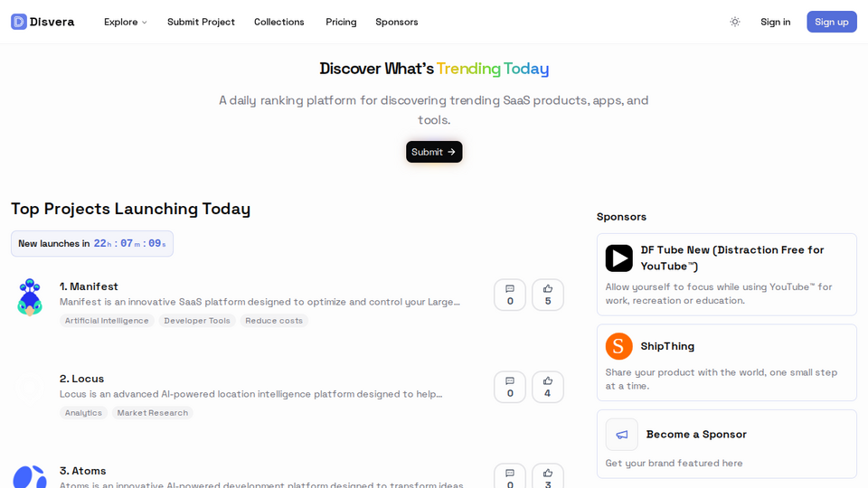
Task: Go to Collections
Action: tap(279, 22)
